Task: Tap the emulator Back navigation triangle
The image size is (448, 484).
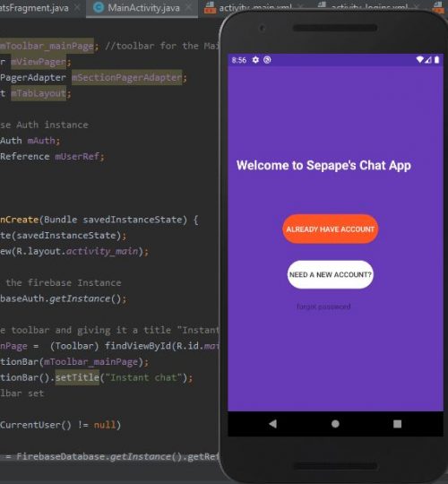Action: click(272, 424)
